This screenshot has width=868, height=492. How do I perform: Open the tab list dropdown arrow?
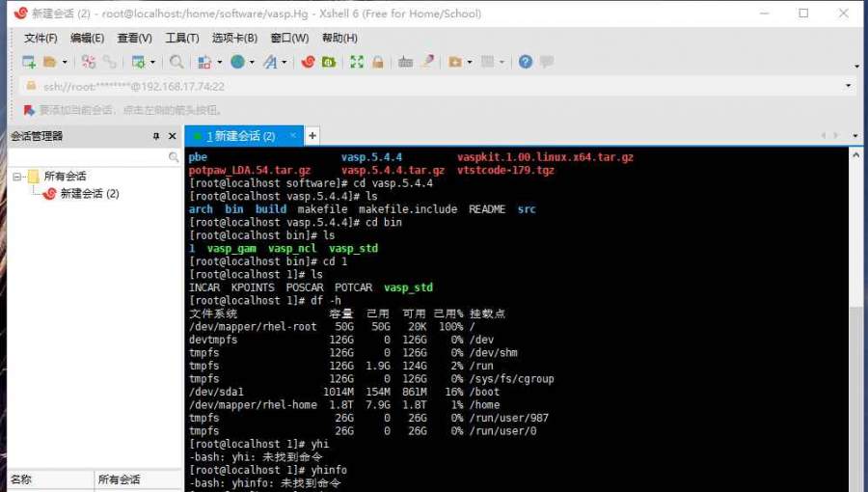pos(855,136)
